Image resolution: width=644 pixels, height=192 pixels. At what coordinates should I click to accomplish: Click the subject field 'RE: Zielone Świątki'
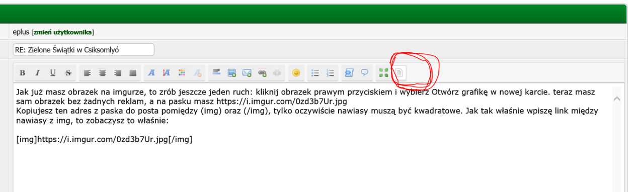pyautogui.click(x=84, y=50)
